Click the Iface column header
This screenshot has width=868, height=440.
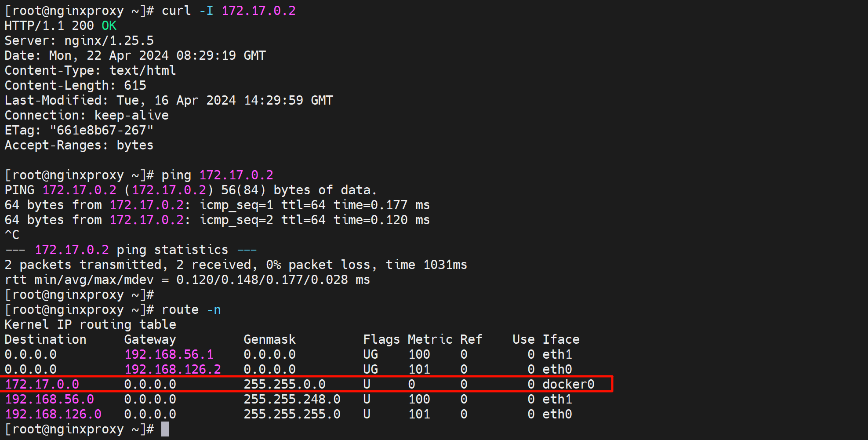click(x=561, y=339)
